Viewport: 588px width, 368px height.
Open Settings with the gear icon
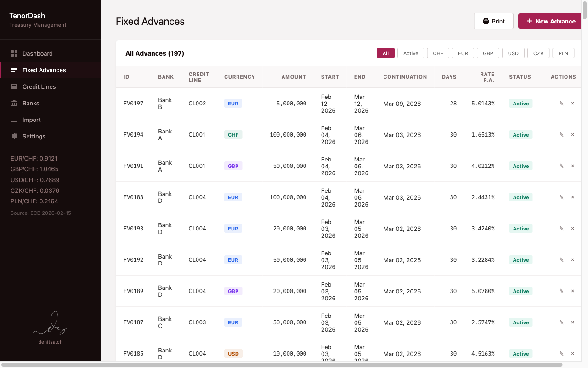point(15,136)
